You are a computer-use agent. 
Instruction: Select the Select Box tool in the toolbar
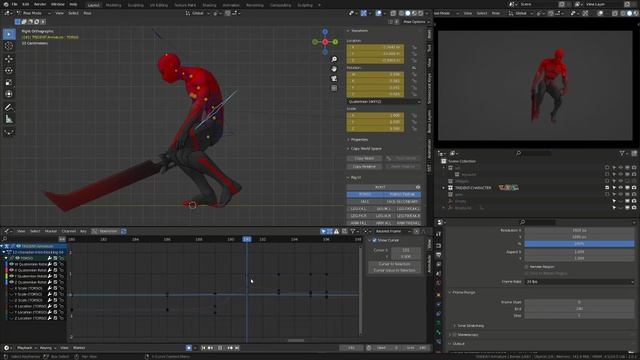[9, 34]
